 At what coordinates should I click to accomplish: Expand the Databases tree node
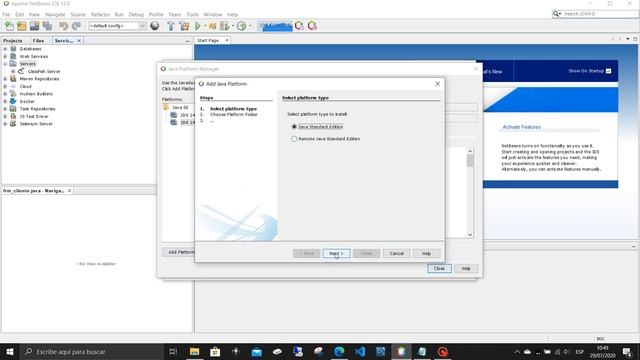coord(5,49)
